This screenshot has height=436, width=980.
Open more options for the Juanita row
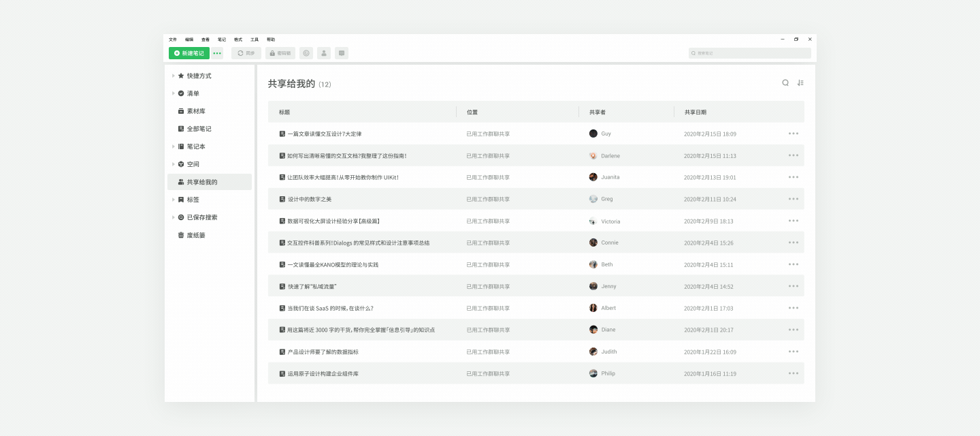pos(794,177)
